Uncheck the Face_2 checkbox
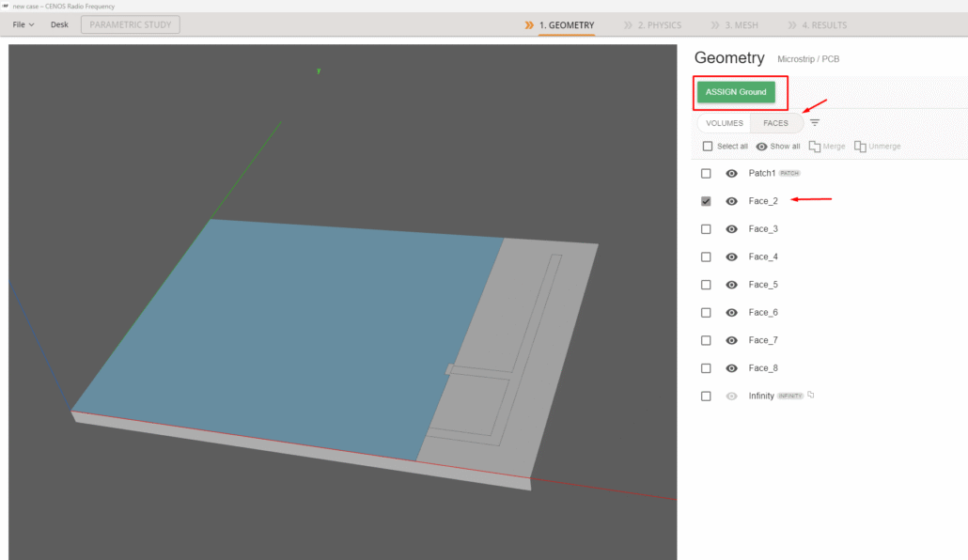 (707, 201)
